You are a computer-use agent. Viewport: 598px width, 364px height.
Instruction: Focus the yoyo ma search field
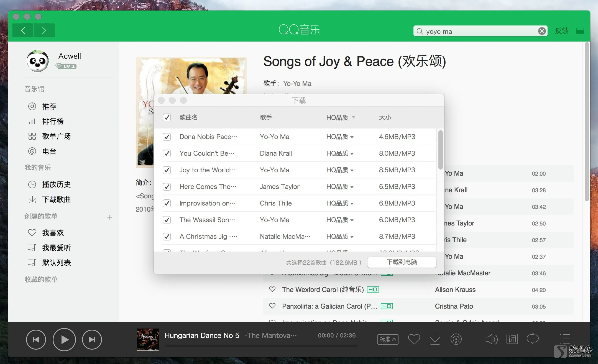coord(480,31)
